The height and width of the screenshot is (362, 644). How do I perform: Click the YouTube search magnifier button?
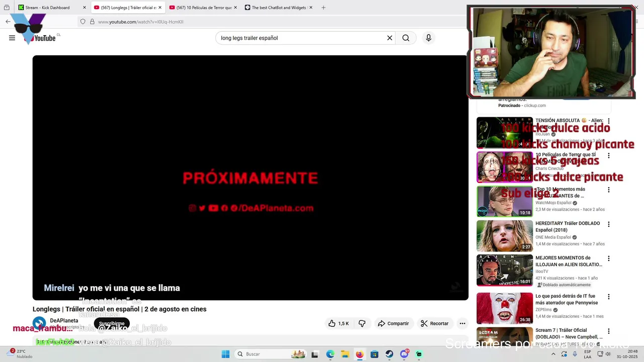point(406,38)
